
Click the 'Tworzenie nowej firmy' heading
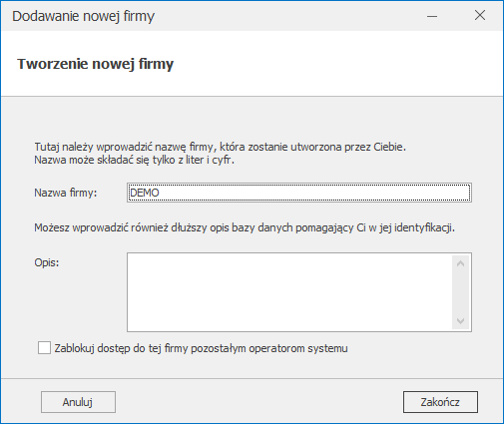(96, 64)
